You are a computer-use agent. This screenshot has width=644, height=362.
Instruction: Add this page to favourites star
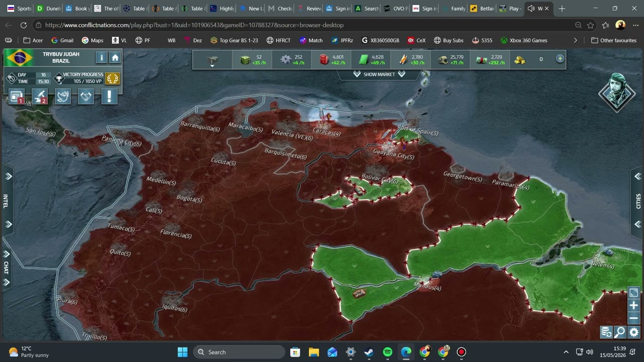[591, 25]
